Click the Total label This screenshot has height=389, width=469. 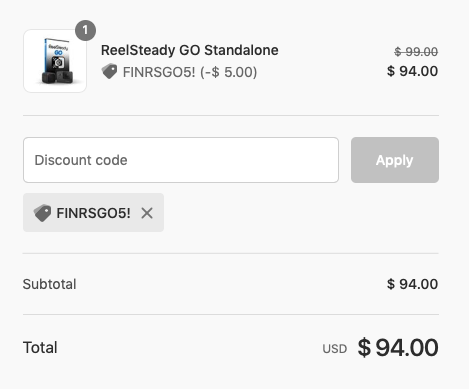point(40,347)
